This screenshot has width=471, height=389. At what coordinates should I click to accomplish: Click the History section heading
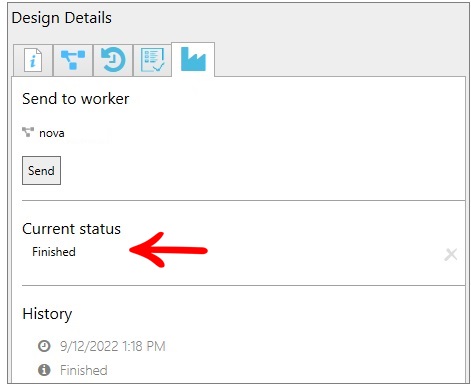point(47,314)
